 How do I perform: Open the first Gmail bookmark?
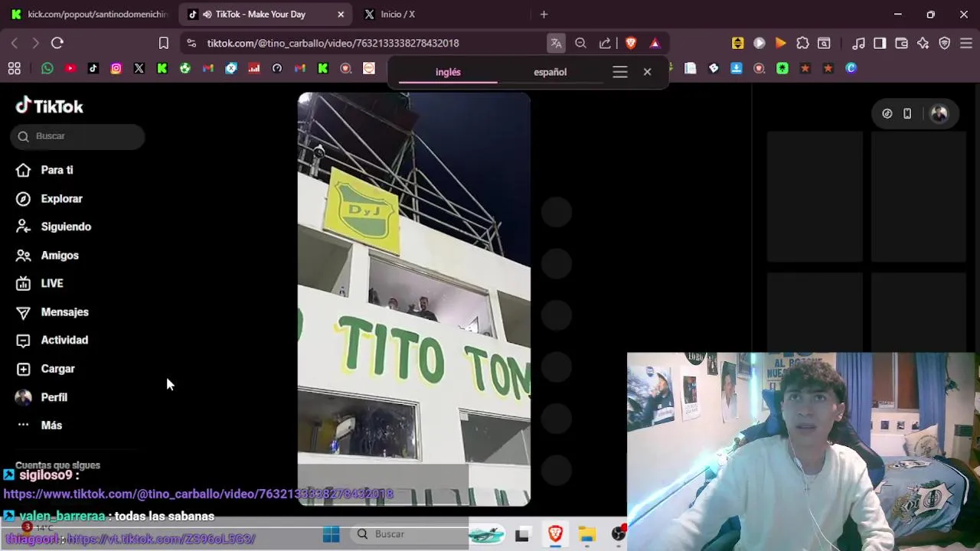point(208,68)
